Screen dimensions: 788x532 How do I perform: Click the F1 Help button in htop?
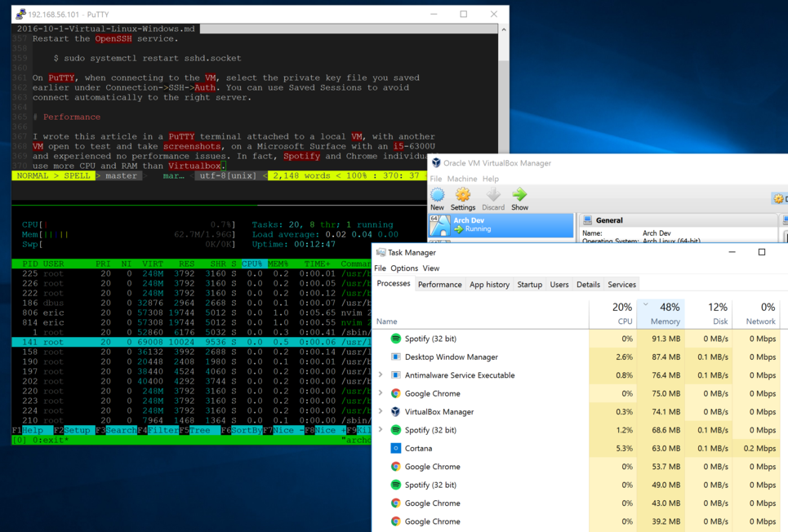coord(32,430)
